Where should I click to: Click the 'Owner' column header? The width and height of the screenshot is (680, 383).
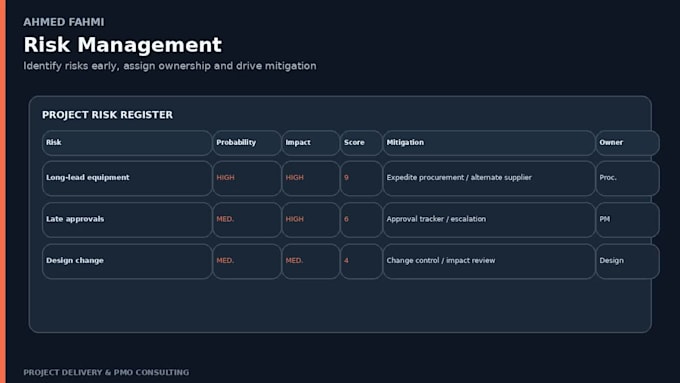[628, 143]
